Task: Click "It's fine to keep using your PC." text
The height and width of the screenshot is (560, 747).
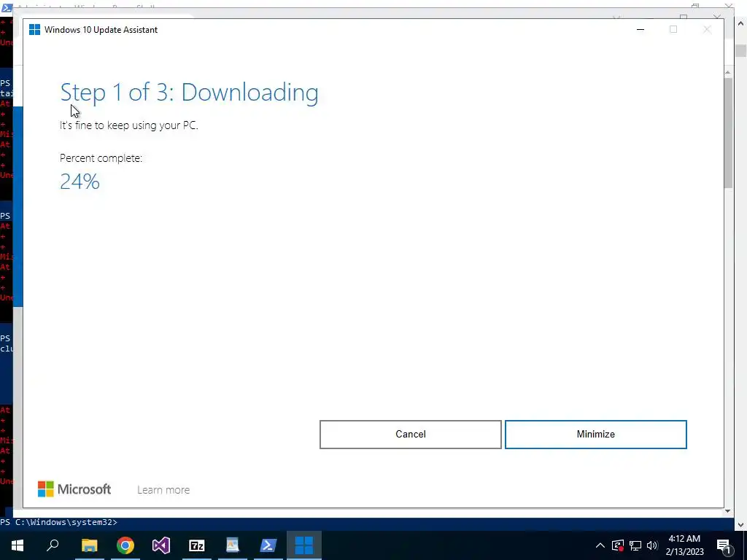Action: point(128,125)
